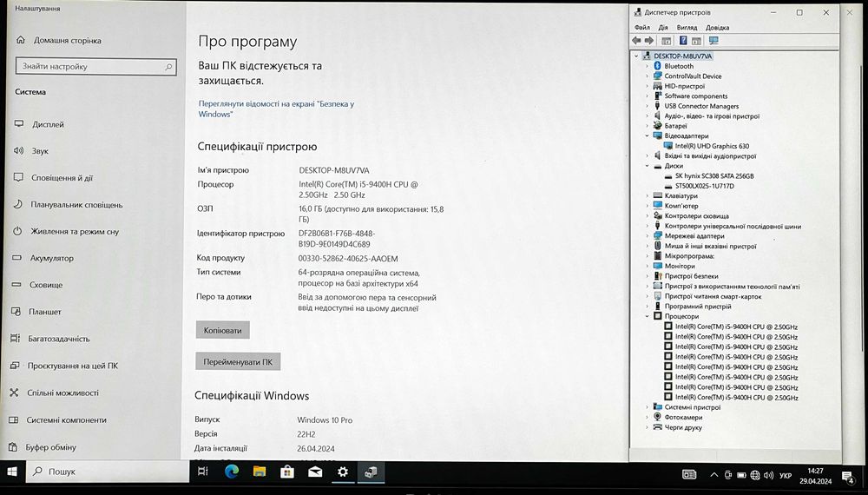
Task: Click the УКР language indicator in taskbar
Action: [785, 476]
